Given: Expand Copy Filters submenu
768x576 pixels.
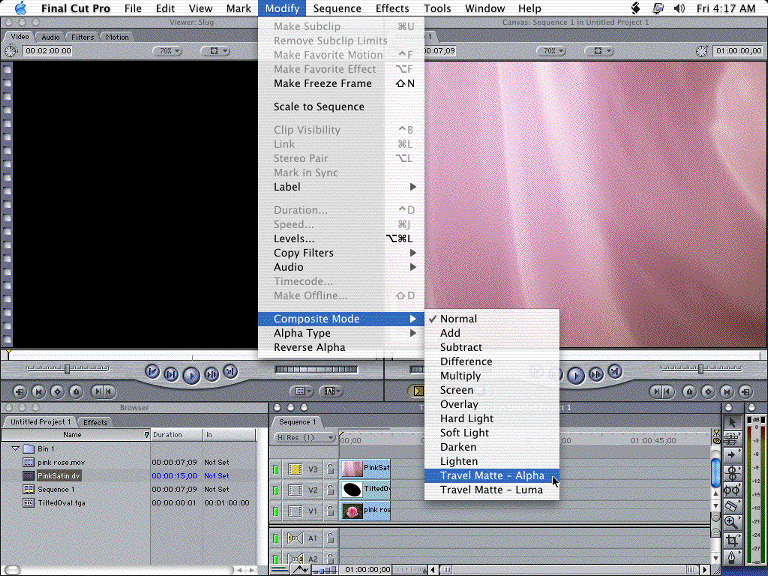Looking at the screenshot, I should tap(342, 253).
